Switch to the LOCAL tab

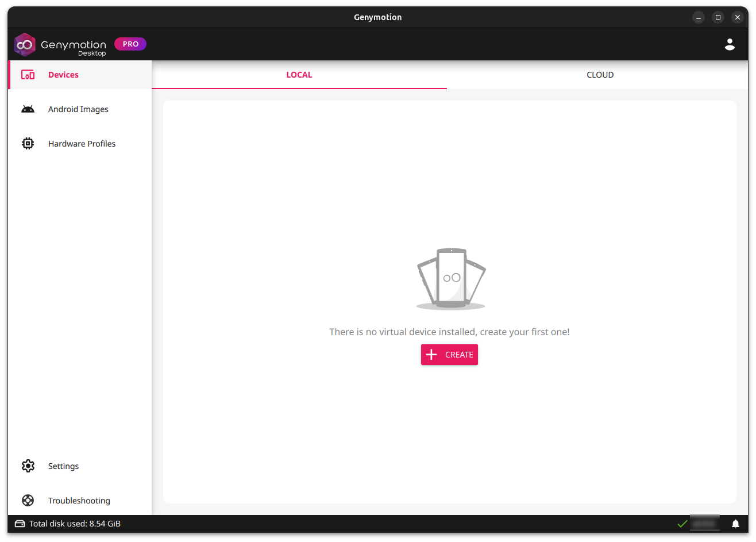pyautogui.click(x=299, y=75)
